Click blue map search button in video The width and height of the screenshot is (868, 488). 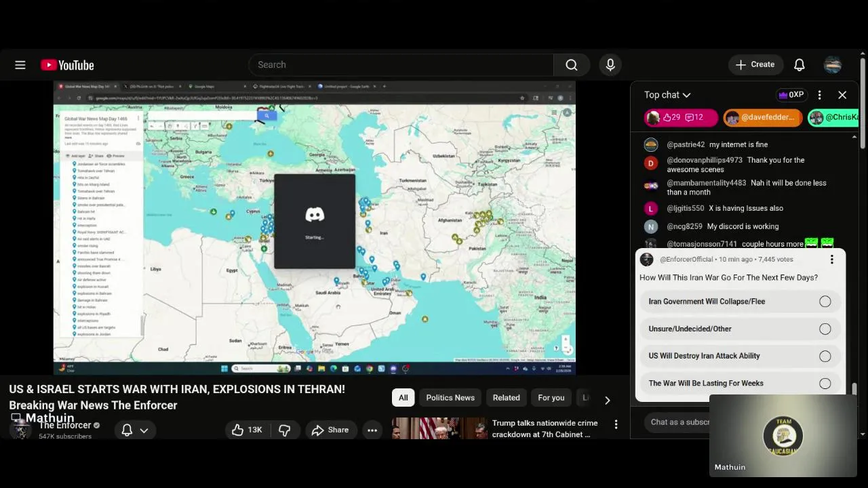[267, 116]
